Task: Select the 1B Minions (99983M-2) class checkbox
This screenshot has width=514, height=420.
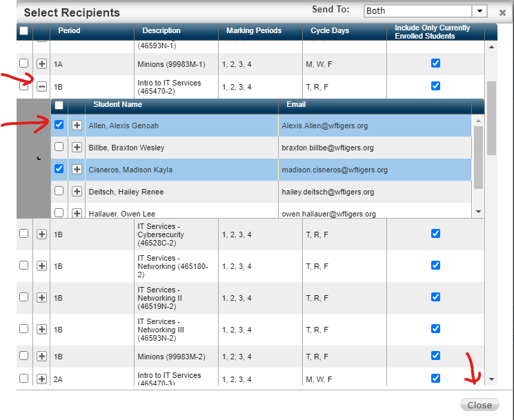Action: pyautogui.click(x=24, y=355)
